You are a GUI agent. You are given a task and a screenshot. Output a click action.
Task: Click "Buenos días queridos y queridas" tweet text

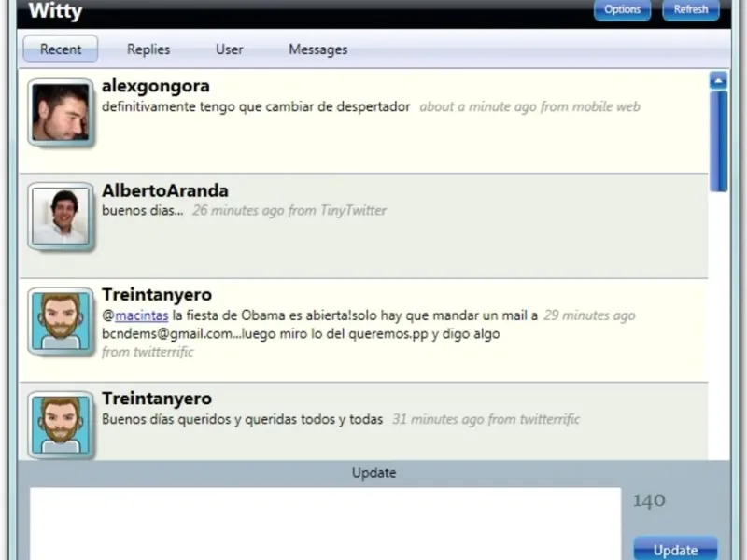click(243, 419)
